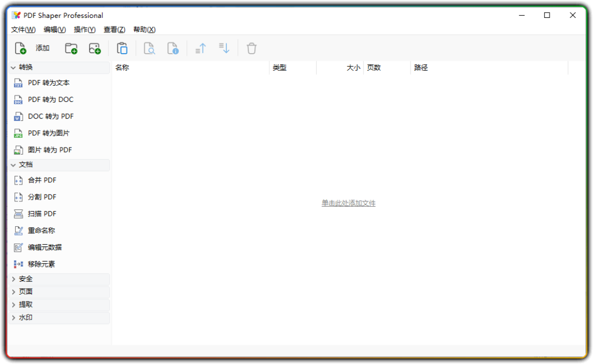Image resolution: width=593 pixels, height=364 pixels.
Task: Click the 添加 label button in the toolbar
Action: pyautogui.click(x=42, y=48)
